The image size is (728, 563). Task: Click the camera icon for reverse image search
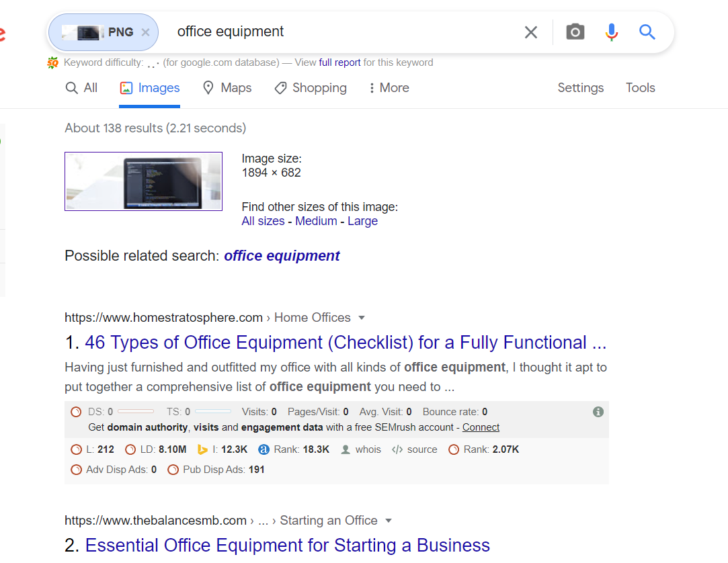[x=575, y=32]
